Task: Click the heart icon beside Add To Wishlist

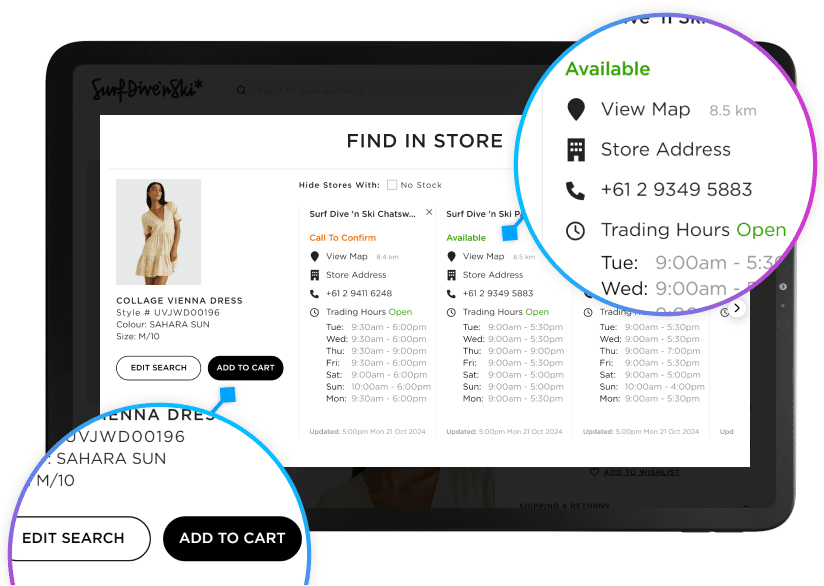Action: point(594,472)
